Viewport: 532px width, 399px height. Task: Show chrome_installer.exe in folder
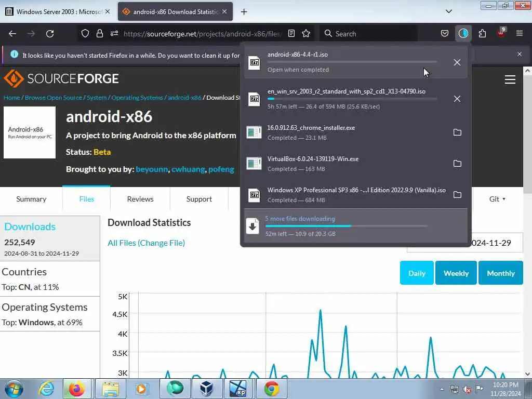click(x=457, y=132)
